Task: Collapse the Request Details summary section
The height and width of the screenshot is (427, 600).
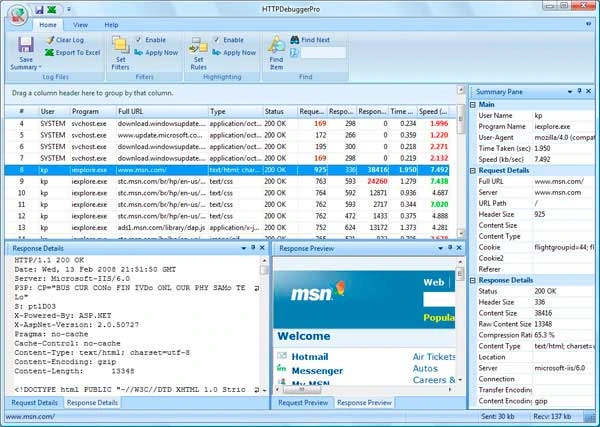Action: point(473,170)
